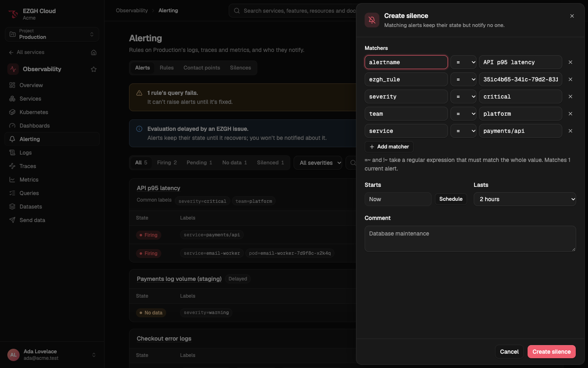The width and height of the screenshot is (588, 368).
Task: Cancel the silence creation
Action: pyautogui.click(x=509, y=352)
